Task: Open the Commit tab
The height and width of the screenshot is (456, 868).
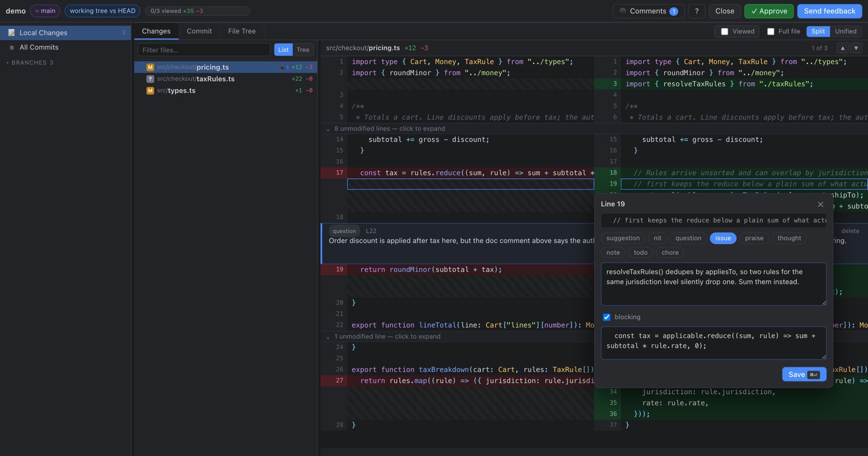Action: (199, 32)
